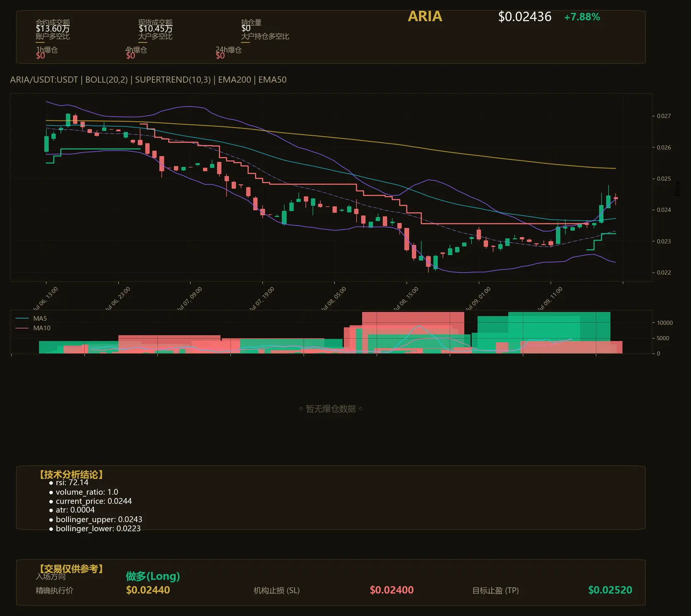Select the $13.60万 futures volume value

[x=53, y=29]
